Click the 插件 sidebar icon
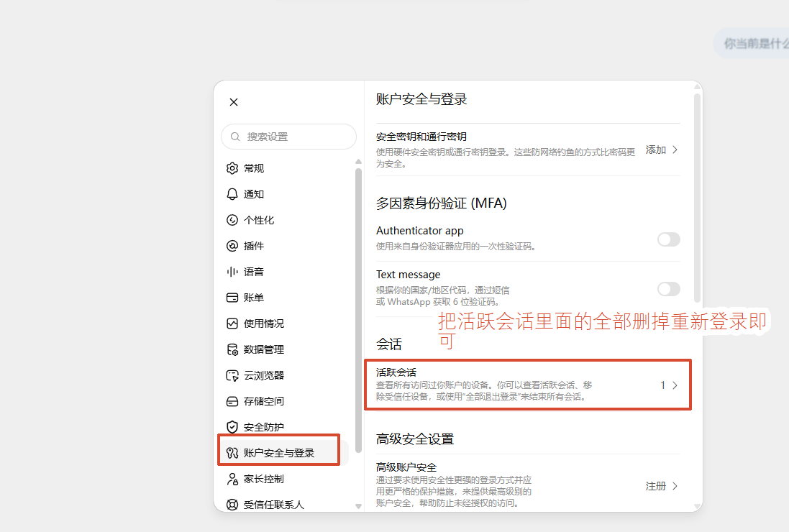Screen dimensions: 789x532 pos(232,246)
